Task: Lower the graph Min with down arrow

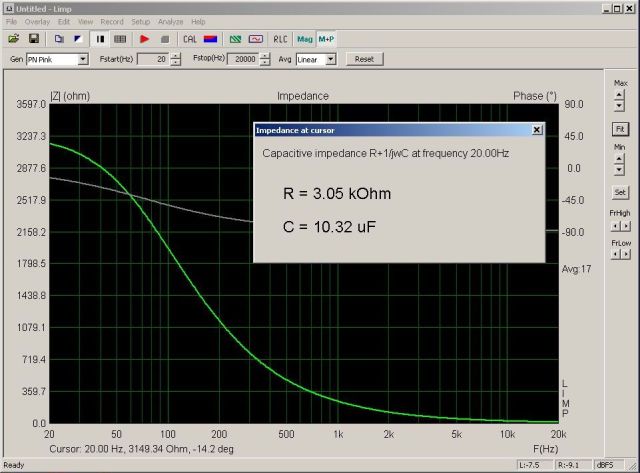Action: (619, 169)
